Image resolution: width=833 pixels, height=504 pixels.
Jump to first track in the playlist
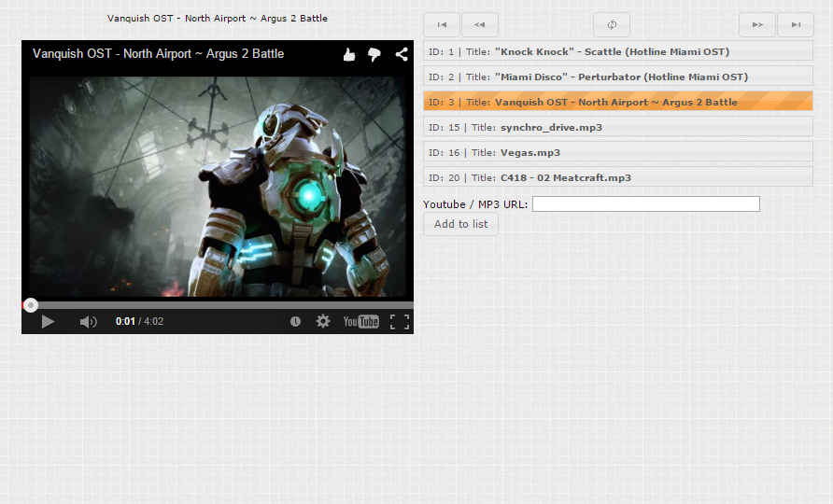pos(442,24)
